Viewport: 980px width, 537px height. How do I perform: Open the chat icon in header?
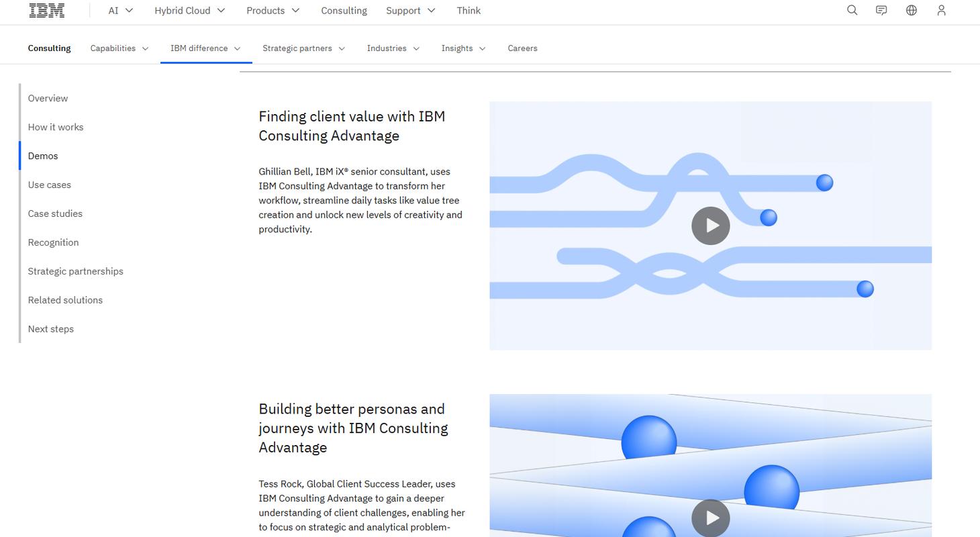[881, 10]
